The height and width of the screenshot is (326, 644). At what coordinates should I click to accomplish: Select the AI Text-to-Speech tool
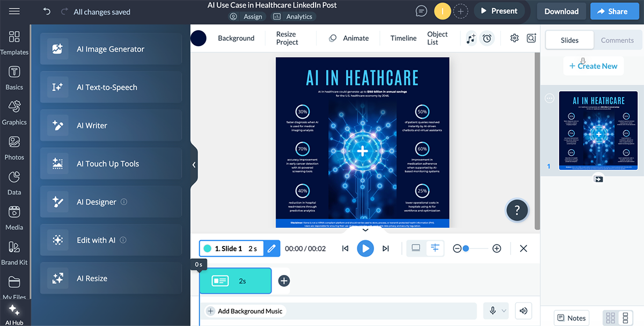pyautogui.click(x=111, y=87)
